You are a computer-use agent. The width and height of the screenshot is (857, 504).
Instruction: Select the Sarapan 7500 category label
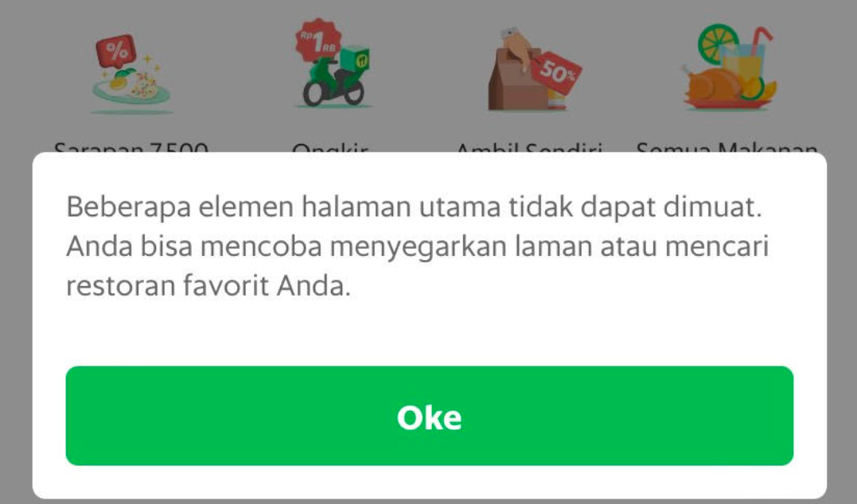[131, 147]
